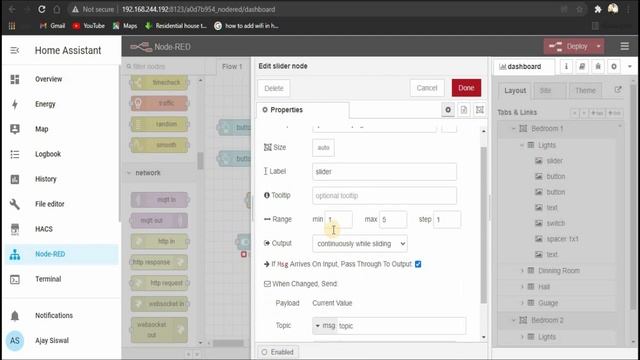
Task: Collapse Bedroom 2 tab tree
Action: pos(513,320)
